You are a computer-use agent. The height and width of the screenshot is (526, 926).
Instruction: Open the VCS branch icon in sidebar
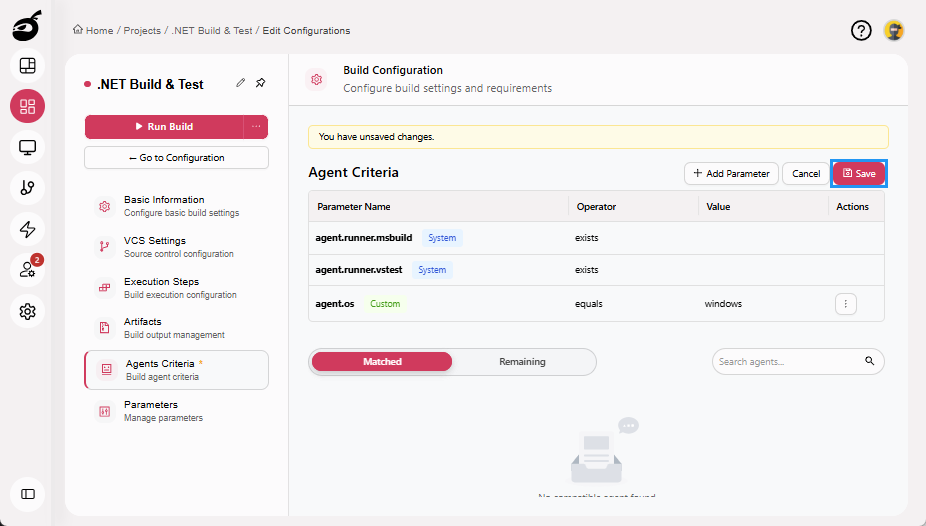27,188
